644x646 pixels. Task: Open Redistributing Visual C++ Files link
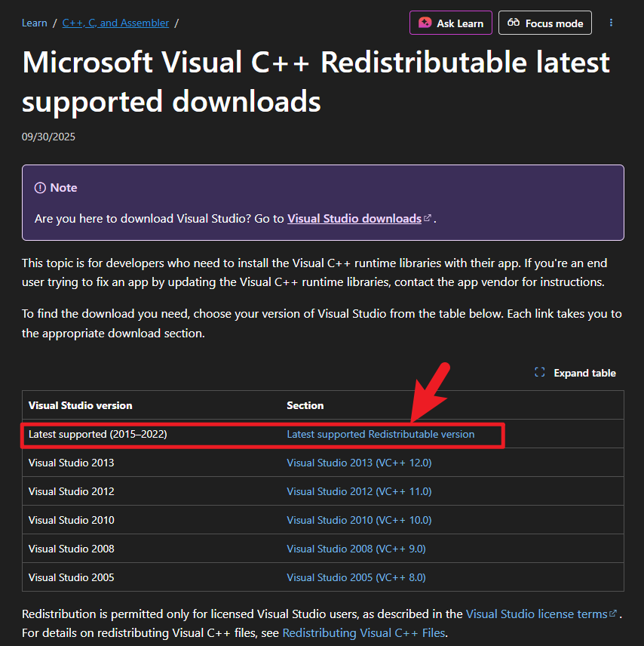[x=363, y=632]
